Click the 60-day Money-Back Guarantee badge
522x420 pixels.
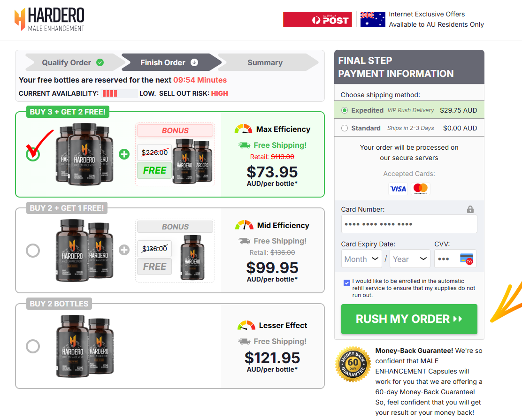tap(353, 364)
